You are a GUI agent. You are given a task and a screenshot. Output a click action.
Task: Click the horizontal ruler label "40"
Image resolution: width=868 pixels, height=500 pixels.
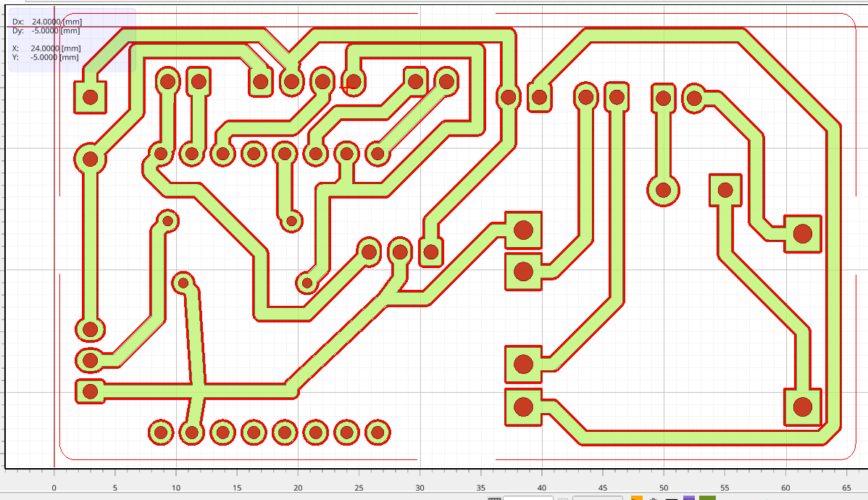pyautogui.click(x=541, y=488)
